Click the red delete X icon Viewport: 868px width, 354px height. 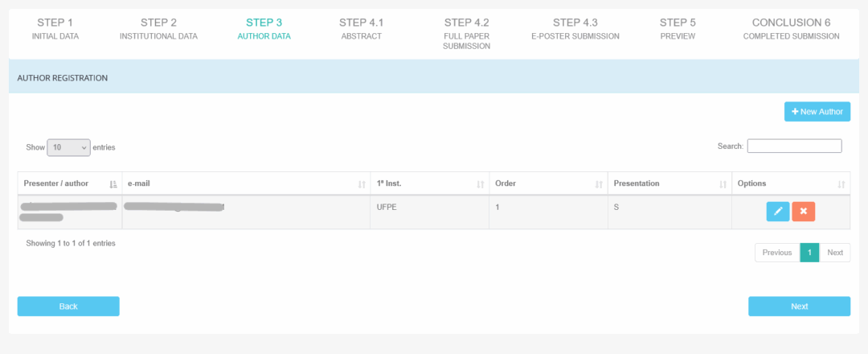(x=803, y=212)
